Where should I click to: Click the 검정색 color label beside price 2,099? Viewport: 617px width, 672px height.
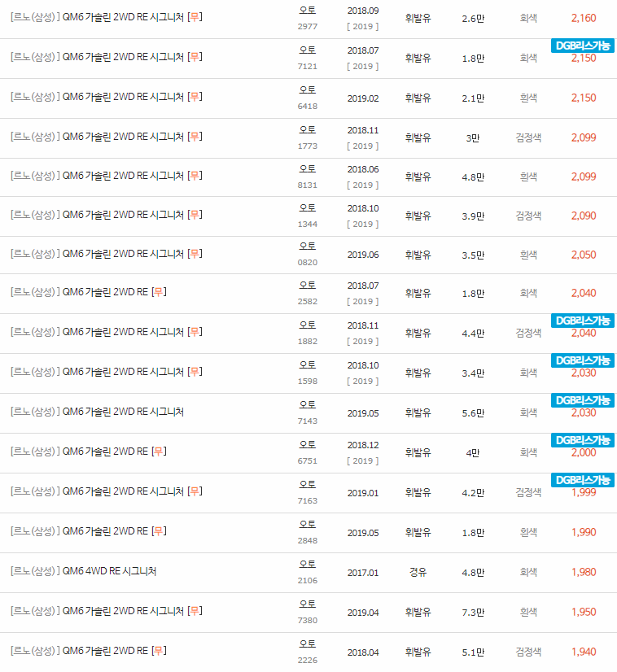pyautogui.click(x=530, y=137)
